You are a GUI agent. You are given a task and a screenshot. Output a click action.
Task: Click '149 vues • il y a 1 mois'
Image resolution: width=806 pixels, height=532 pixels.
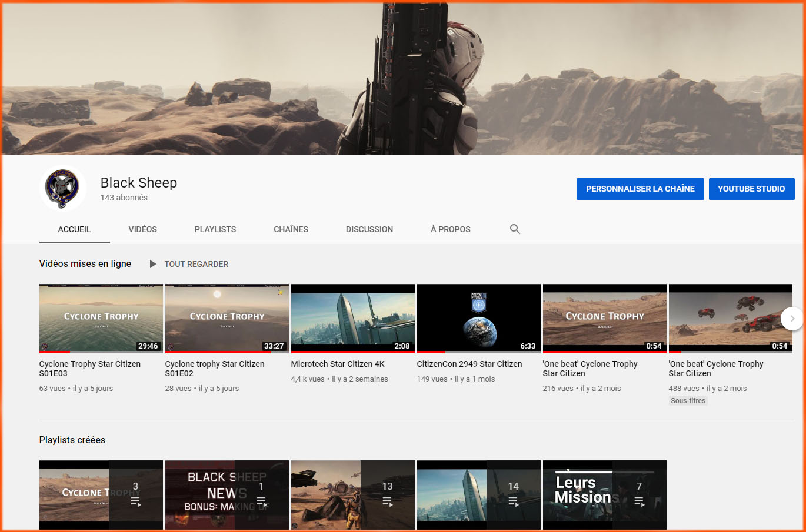[x=456, y=379]
